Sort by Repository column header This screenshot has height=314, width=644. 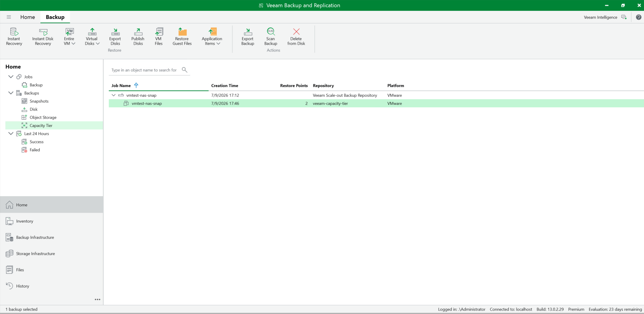pyautogui.click(x=323, y=86)
